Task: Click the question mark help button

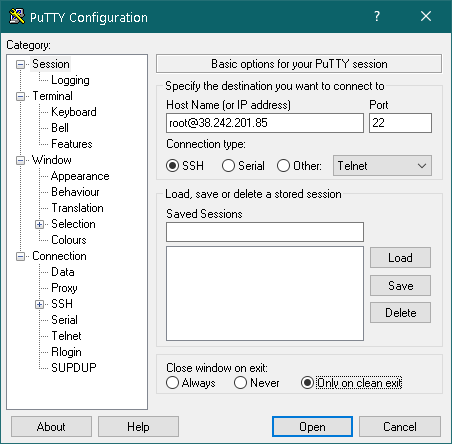Action: click(377, 16)
